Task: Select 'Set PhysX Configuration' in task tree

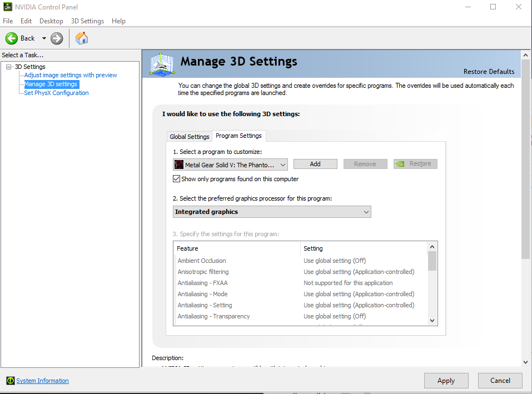Action: [x=56, y=93]
